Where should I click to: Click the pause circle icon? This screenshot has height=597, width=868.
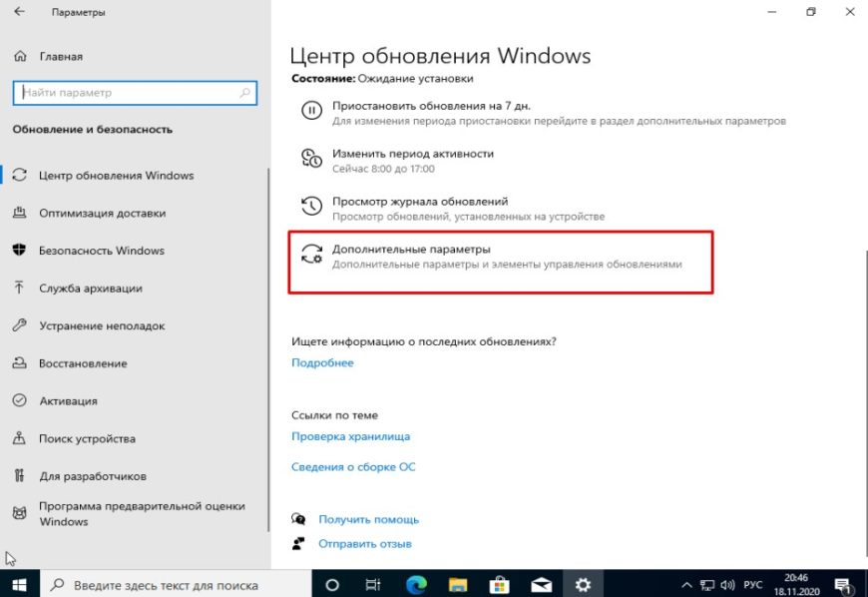311,110
